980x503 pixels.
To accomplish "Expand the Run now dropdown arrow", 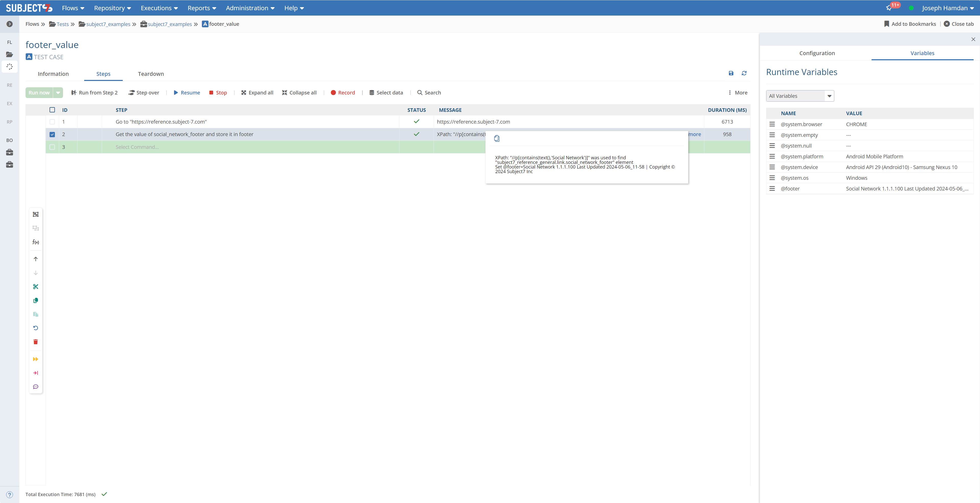I will pyautogui.click(x=58, y=92).
